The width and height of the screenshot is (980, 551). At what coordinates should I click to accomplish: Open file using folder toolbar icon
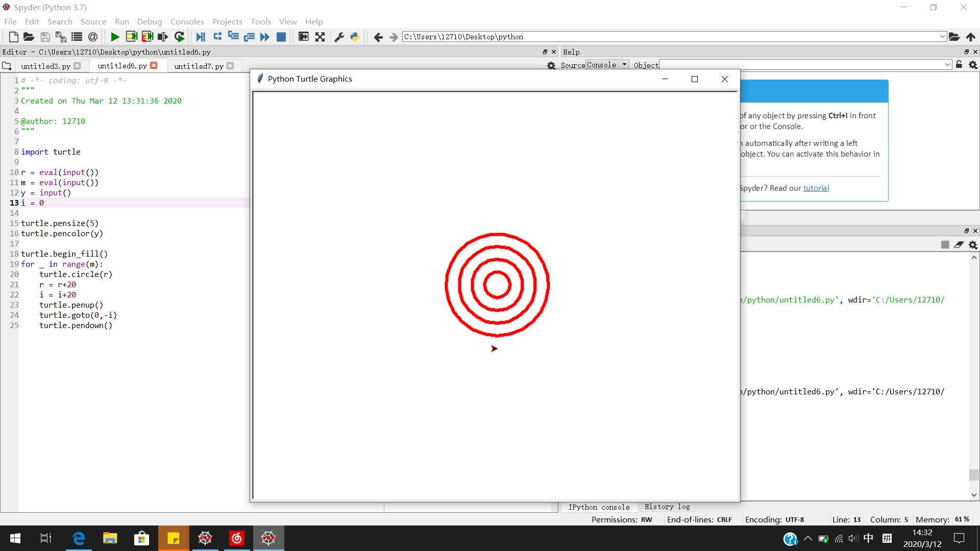pos(29,37)
